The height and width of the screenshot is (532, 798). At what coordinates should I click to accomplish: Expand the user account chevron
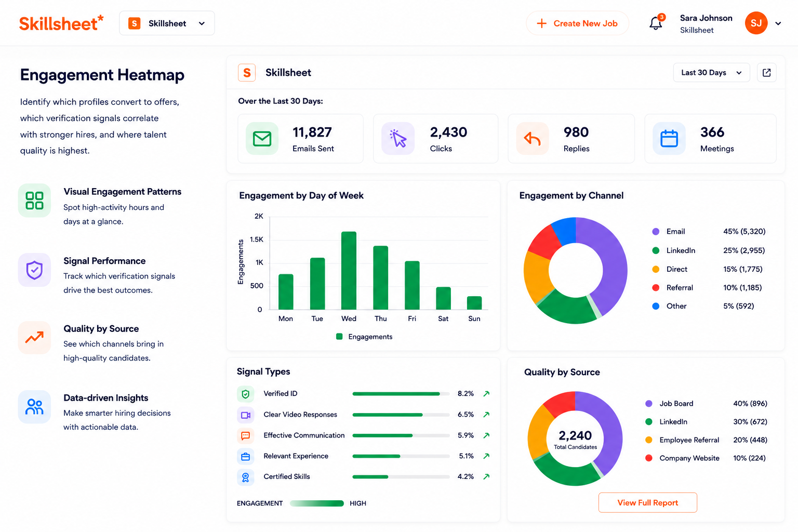(778, 23)
